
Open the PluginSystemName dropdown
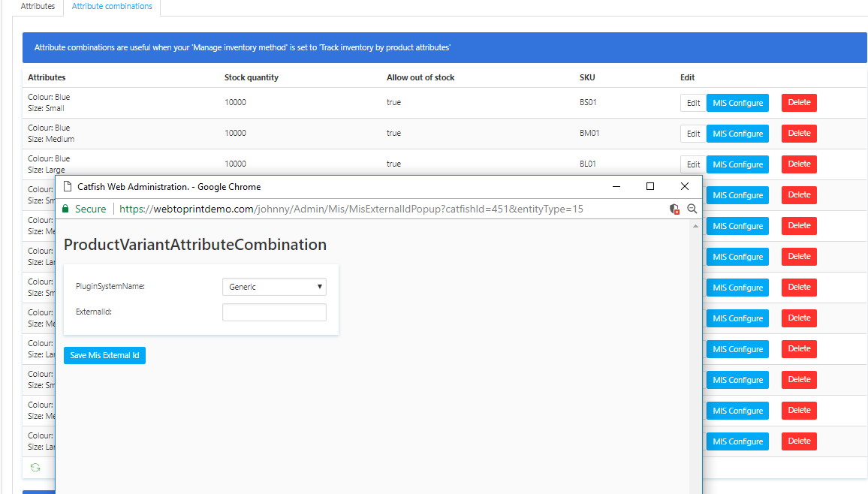click(274, 287)
